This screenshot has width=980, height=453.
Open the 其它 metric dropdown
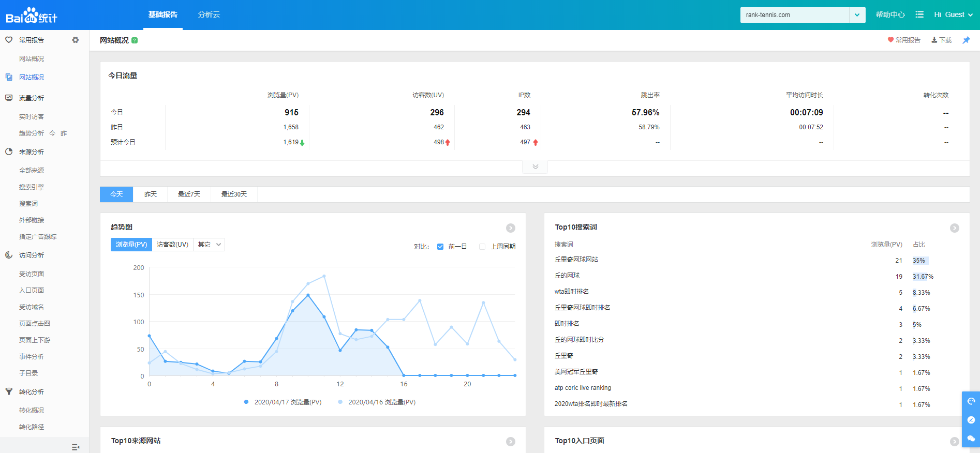tap(209, 245)
